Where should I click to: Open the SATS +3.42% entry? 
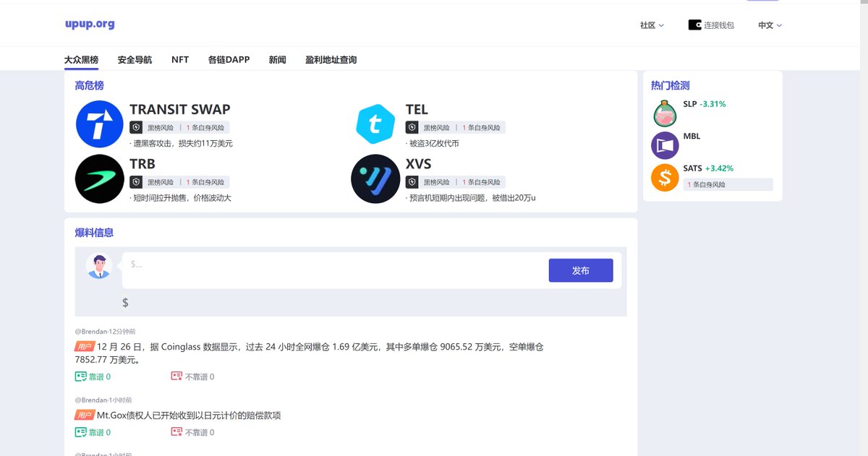click(708, 168)
